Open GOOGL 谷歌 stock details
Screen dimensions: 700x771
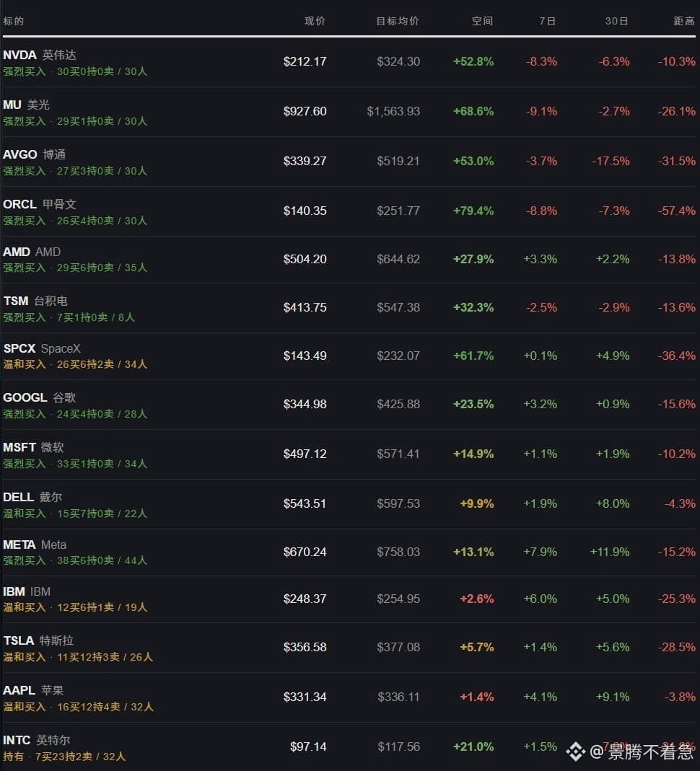point(350,405)
